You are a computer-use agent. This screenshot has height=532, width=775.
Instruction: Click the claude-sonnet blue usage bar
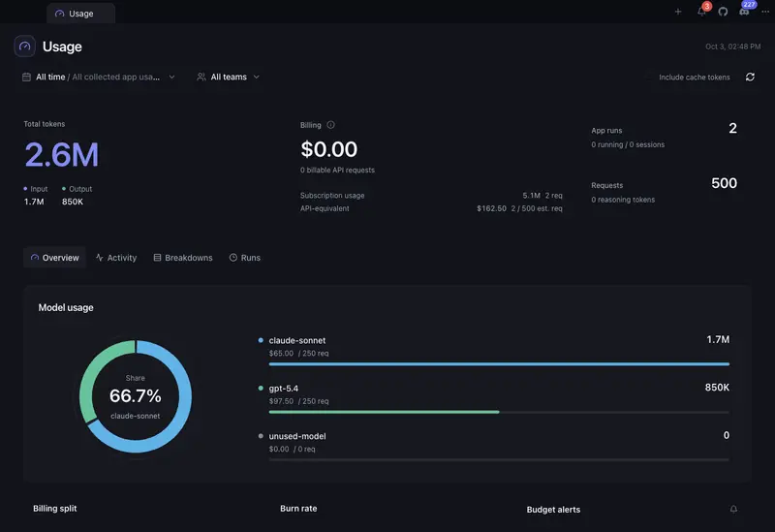tap(499, 364)
